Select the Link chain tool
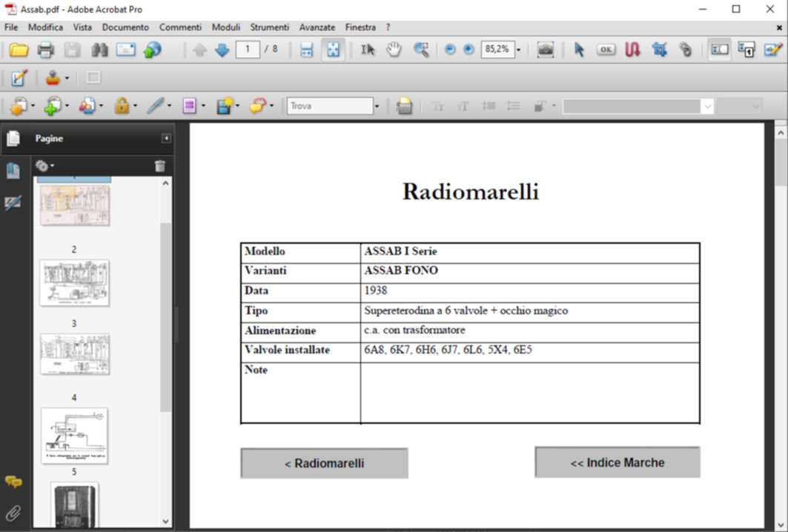This screenshot has height=532, width=788. (x=685, y=50)
